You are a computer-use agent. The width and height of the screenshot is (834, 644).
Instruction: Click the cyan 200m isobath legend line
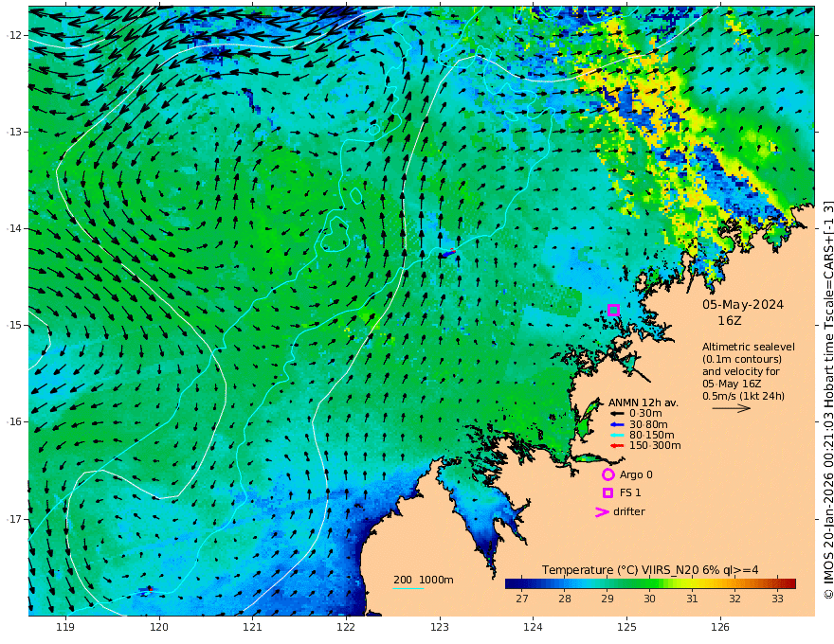coord(408,588)
